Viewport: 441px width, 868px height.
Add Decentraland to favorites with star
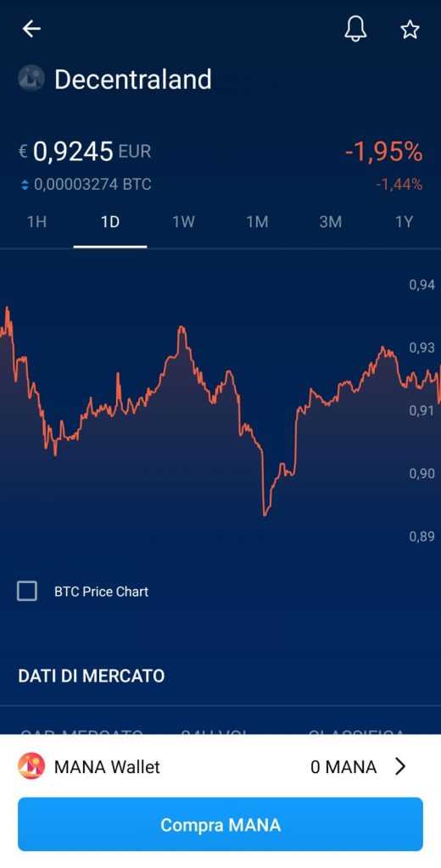[x=410, y=29]
